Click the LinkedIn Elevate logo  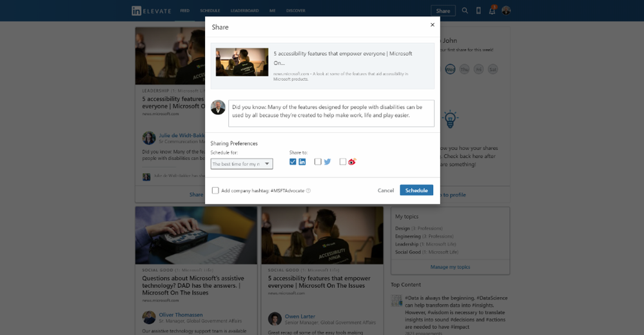(151, 11)
